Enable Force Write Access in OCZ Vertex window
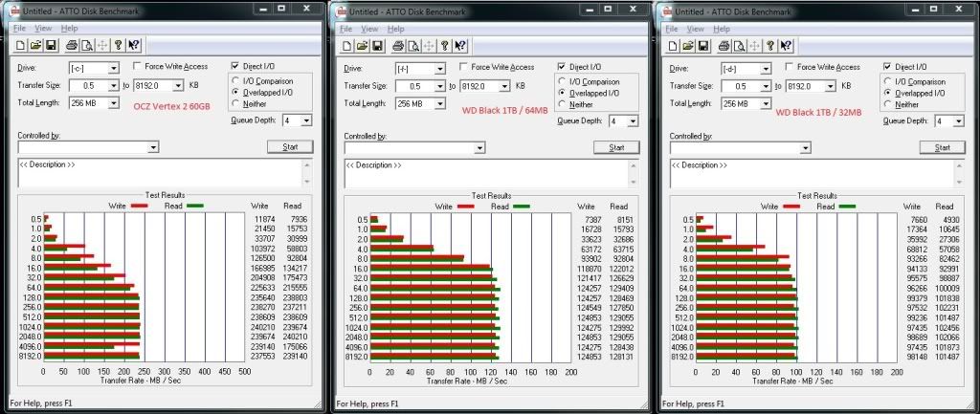This screenshot has height=414, width=980. click(138, 67)
